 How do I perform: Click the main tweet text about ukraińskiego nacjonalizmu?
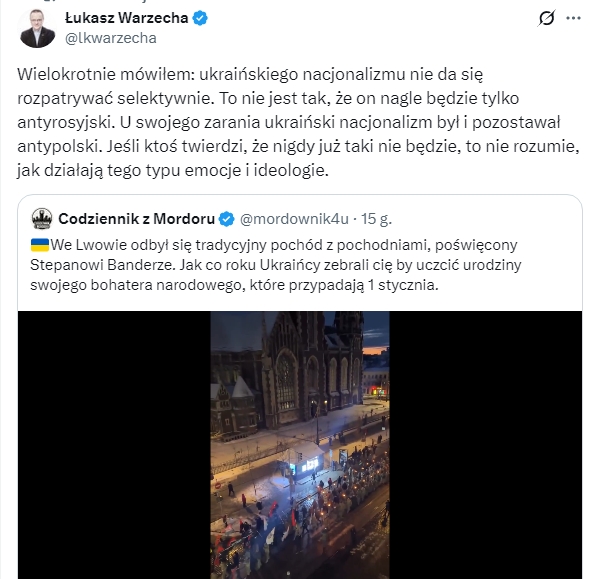298,122
